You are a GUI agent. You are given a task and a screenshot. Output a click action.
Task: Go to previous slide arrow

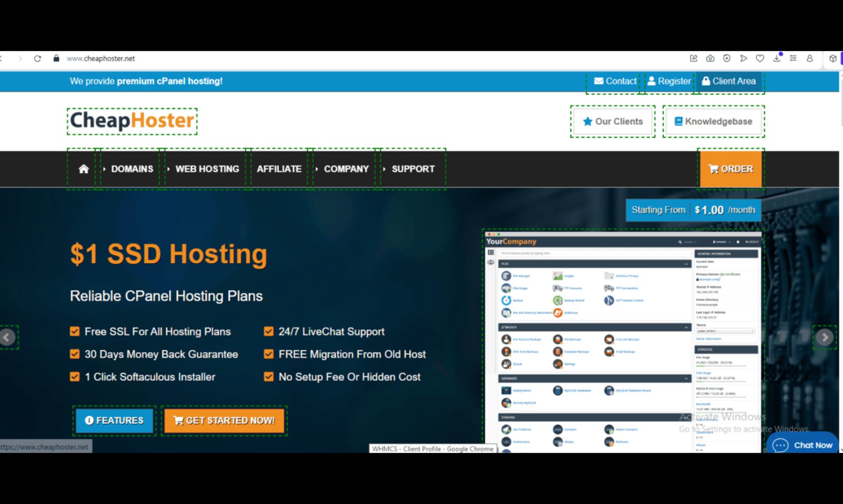coord(7,337)
